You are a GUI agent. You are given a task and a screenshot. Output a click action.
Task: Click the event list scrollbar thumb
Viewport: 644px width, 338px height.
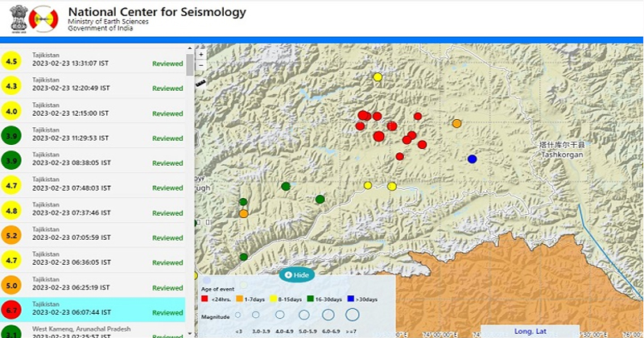pyautogui.click(x=189, y=65)
